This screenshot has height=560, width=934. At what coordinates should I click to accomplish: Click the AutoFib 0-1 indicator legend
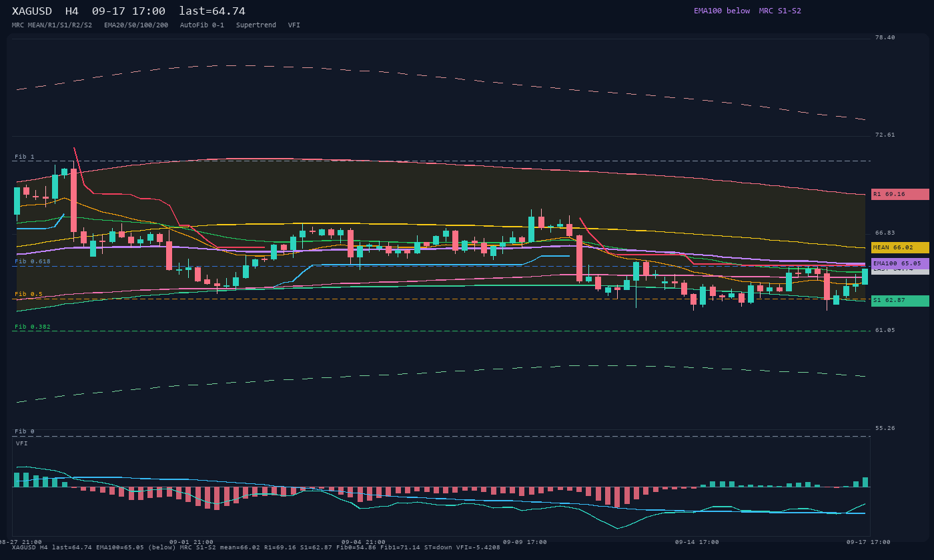click(x=202, y=25)
